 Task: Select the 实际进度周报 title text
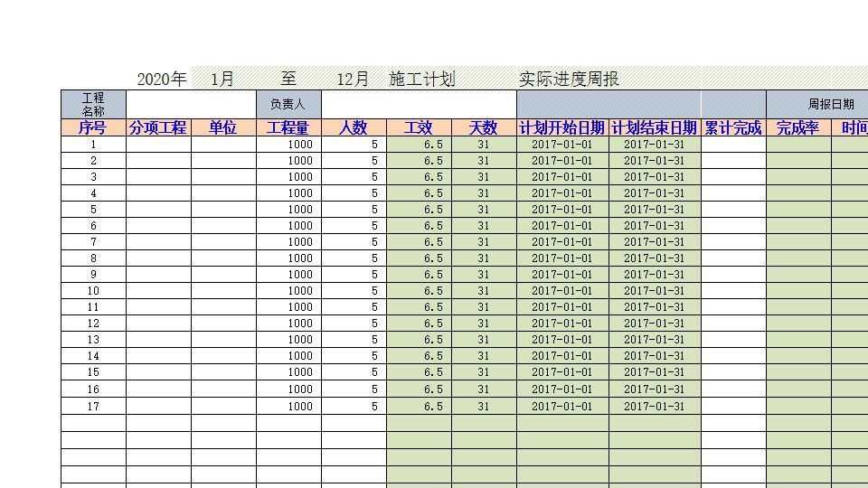point(569,80)
